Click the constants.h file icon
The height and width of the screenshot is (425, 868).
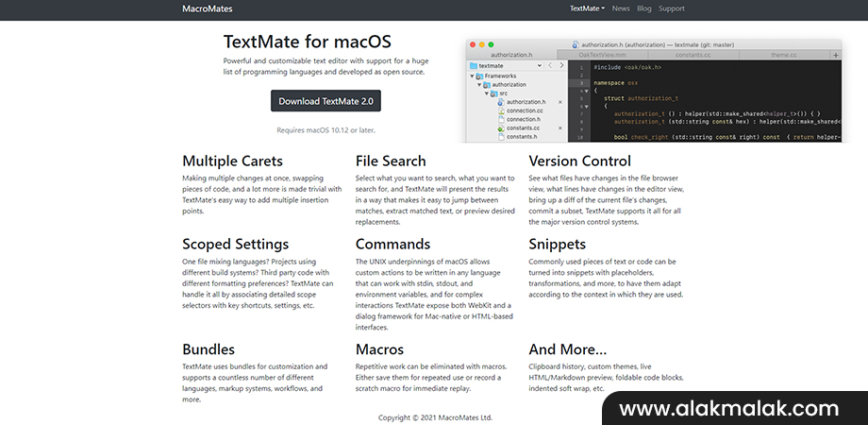tap(501, 137)
